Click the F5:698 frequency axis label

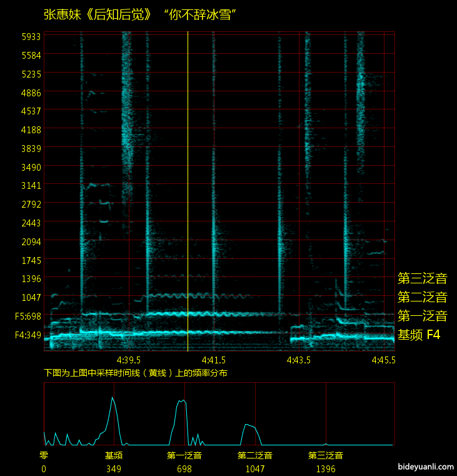(28, 316)
